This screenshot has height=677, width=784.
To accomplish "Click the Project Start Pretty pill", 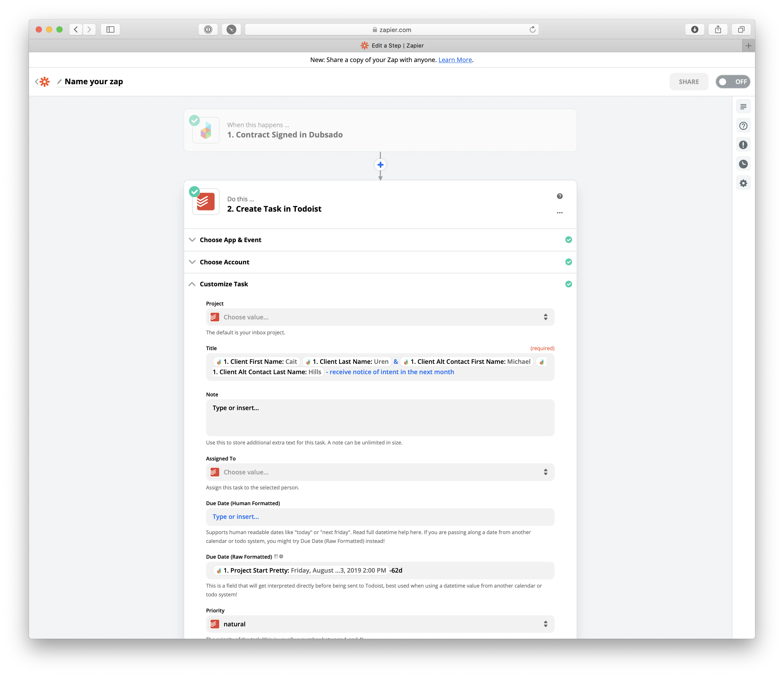I will click(301, 571).
